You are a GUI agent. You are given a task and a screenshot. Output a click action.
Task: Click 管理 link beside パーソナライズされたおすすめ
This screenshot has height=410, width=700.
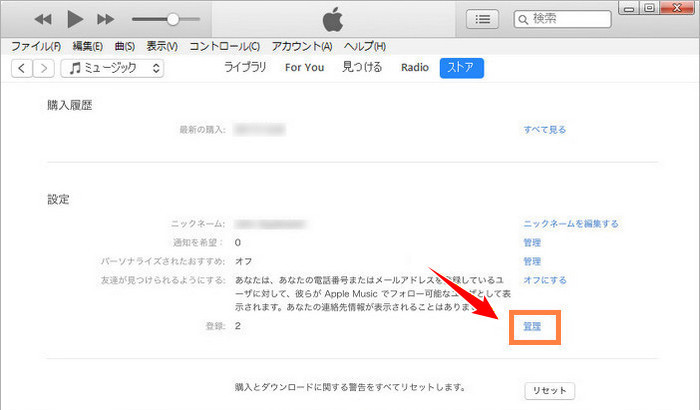[532, 261]
